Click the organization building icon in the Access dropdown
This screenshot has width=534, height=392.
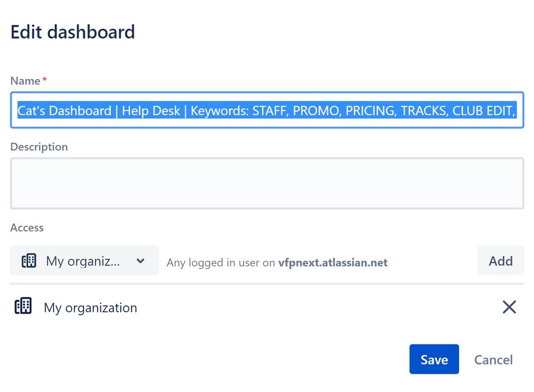(29, 261)
